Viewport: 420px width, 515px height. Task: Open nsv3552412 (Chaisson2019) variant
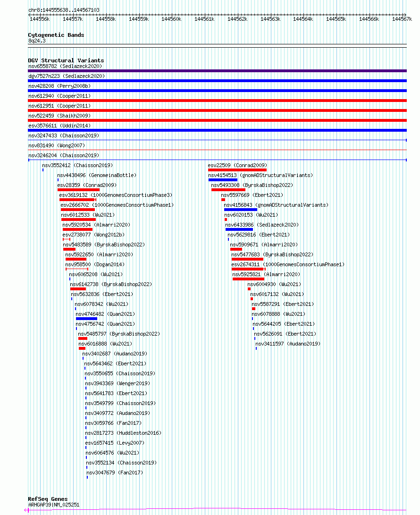(x=77, y=166)
